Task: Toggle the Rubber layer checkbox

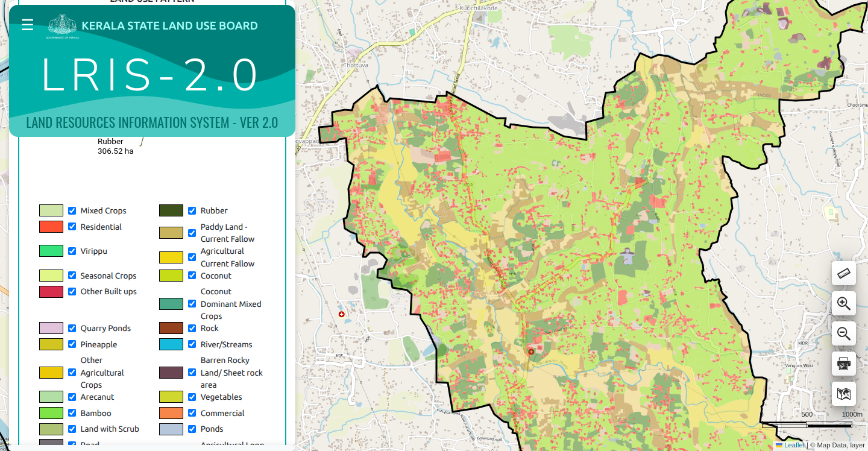Action: (192, 210)
